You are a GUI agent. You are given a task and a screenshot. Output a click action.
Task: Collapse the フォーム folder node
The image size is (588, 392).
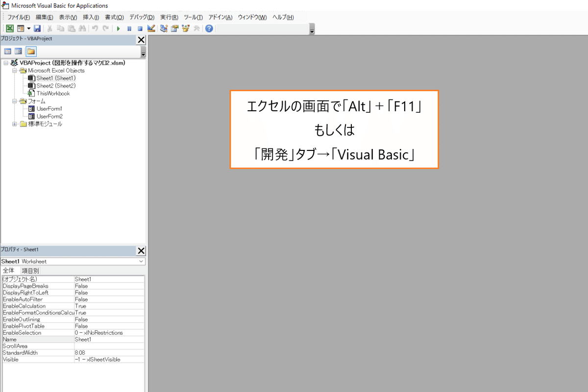pyautogui.click(x=15, y=101)
